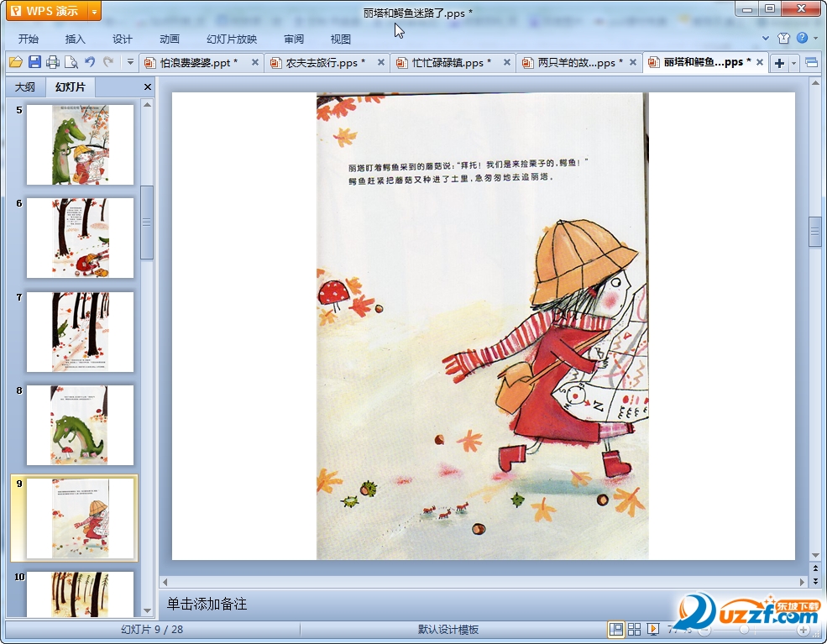Click the file icon on 丽塔和鳄鱼...pps tab

654,63
